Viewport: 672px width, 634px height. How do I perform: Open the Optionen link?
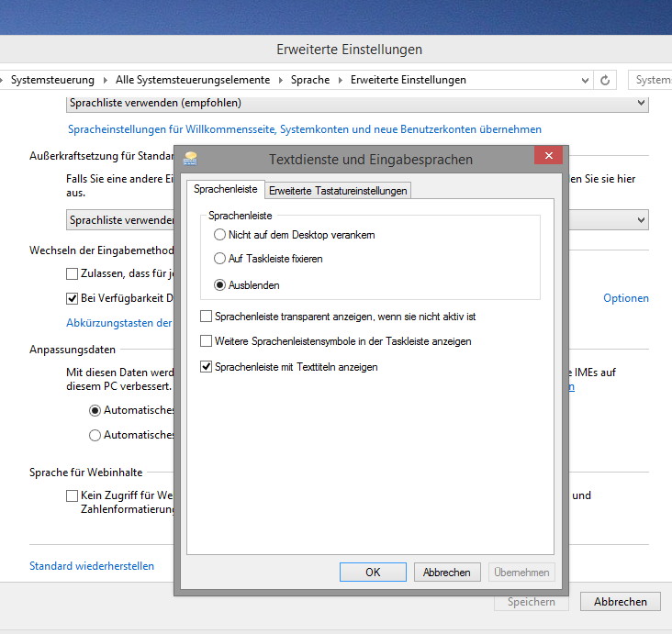[626, 298]
